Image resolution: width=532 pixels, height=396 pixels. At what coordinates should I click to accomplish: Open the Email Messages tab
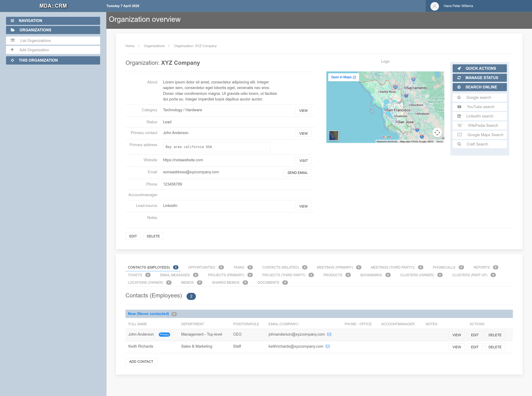pos(175,275)
